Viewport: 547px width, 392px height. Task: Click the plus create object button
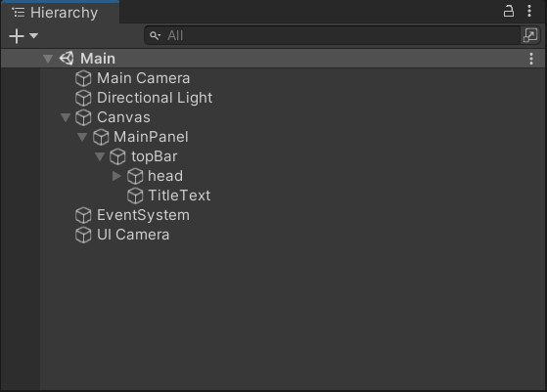[x=17, y=36]
